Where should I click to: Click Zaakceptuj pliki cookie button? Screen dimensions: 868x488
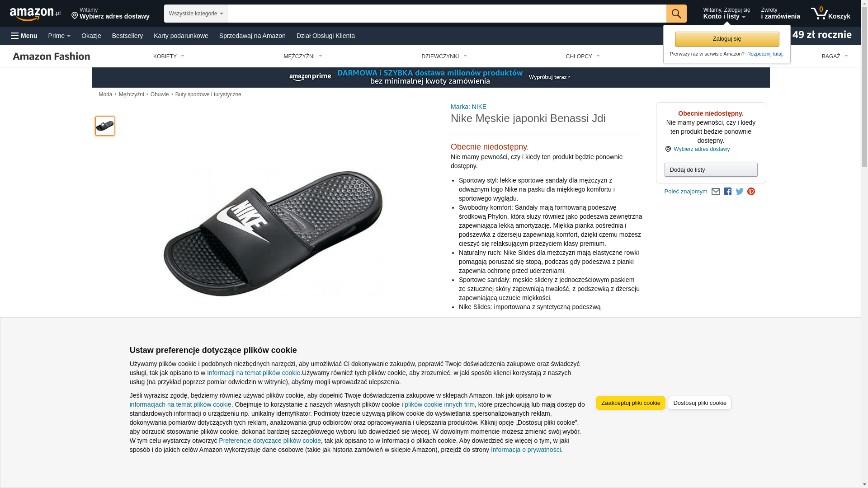point(631,403)
